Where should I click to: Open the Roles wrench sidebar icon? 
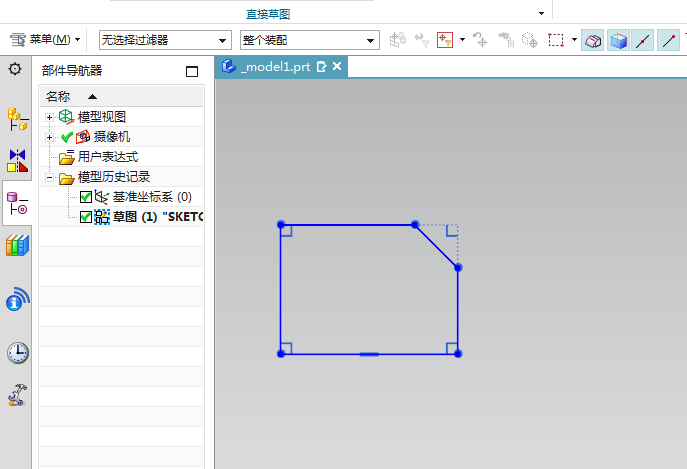pyautogui.click(x=17, y=395)
